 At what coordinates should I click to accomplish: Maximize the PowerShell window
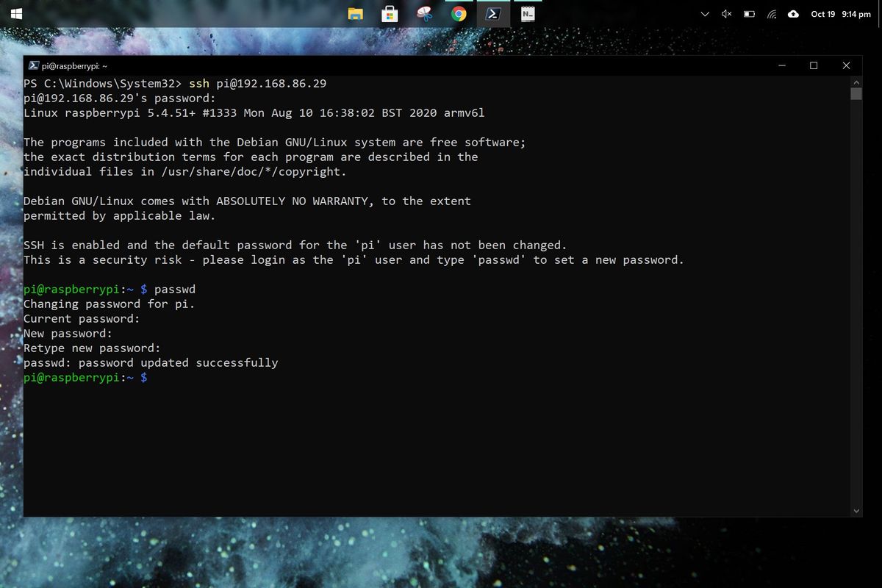(x=813, y=65)
